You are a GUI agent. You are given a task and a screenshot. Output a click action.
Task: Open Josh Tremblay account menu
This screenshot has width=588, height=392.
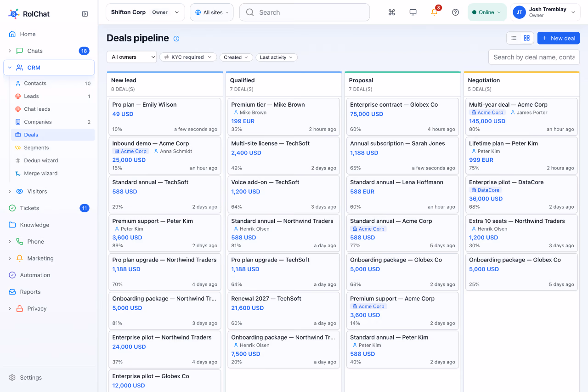click(545, 12)
